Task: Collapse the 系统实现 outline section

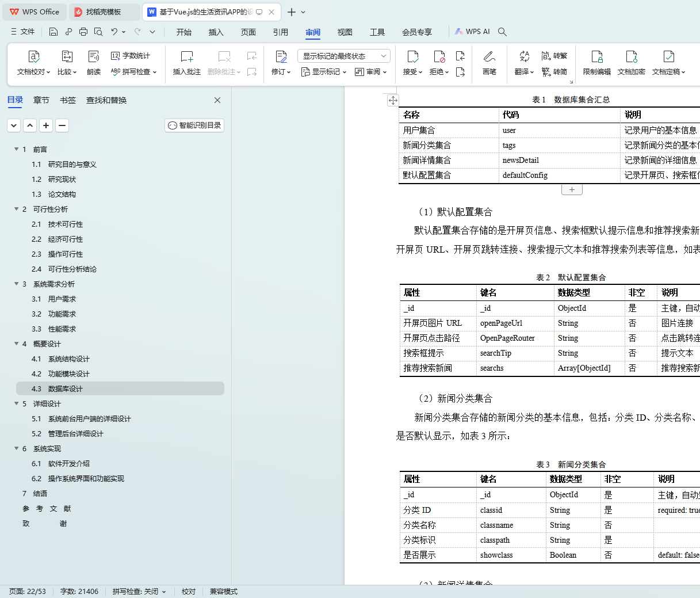Action: (x=17, y=448)
